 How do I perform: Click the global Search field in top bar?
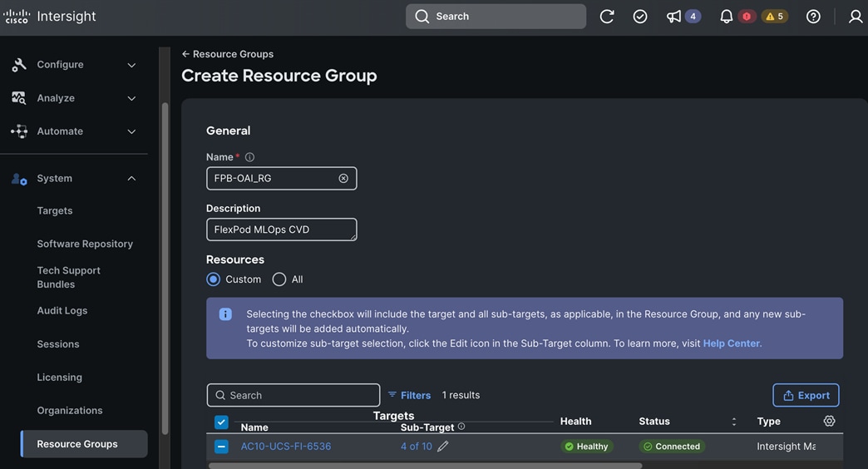pyautogui.click(x=496, y=17)
